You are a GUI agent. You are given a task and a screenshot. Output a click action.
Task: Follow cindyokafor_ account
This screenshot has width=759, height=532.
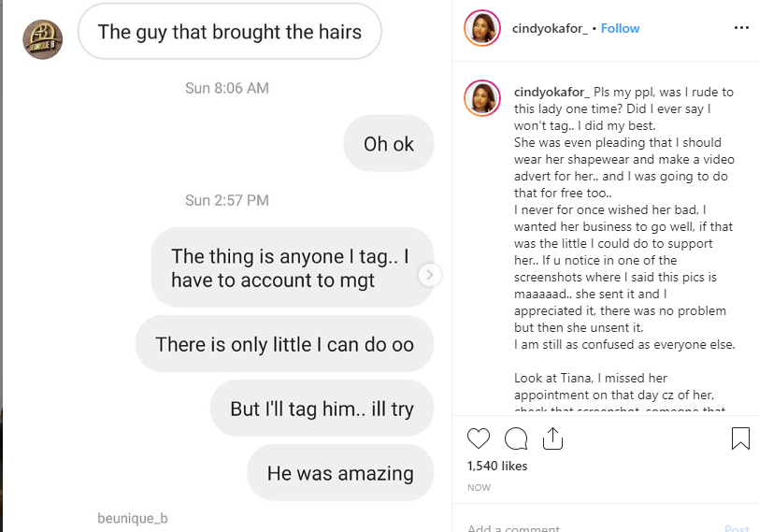point(620,29)
